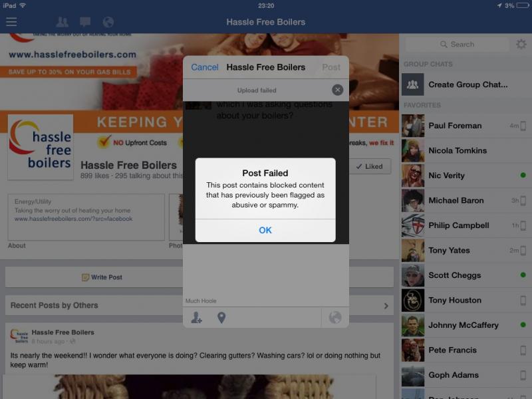532x399 pixels.
Task: Cancel the post composer
Action: tap(204, 67)
